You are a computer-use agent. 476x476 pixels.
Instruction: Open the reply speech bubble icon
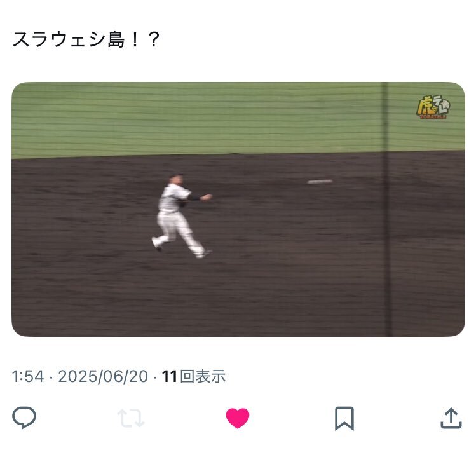pos(24,418)
